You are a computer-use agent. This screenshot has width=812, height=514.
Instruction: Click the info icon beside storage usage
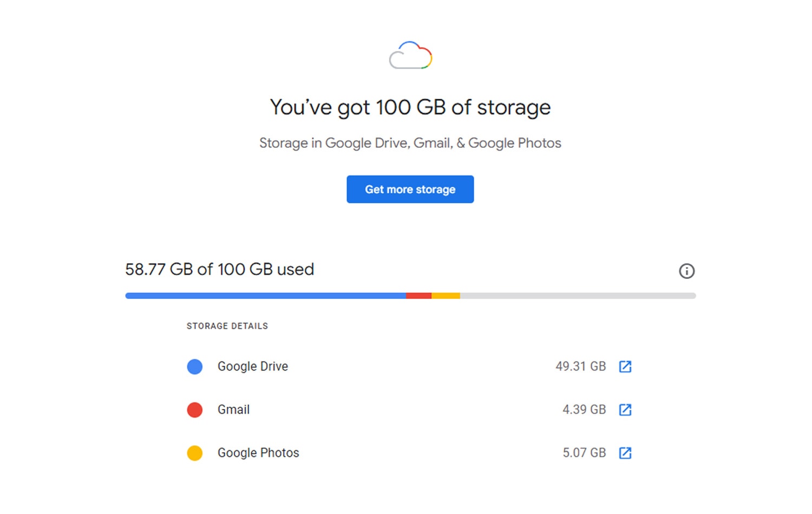(x=686, y=271)
